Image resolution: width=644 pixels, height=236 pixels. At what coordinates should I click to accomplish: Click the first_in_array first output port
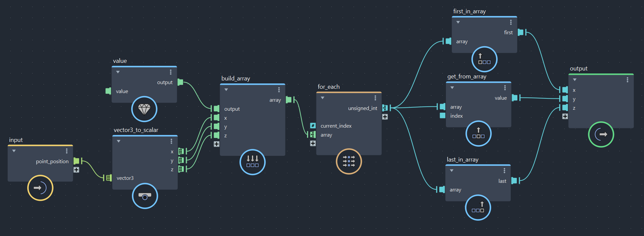[521, 32]
